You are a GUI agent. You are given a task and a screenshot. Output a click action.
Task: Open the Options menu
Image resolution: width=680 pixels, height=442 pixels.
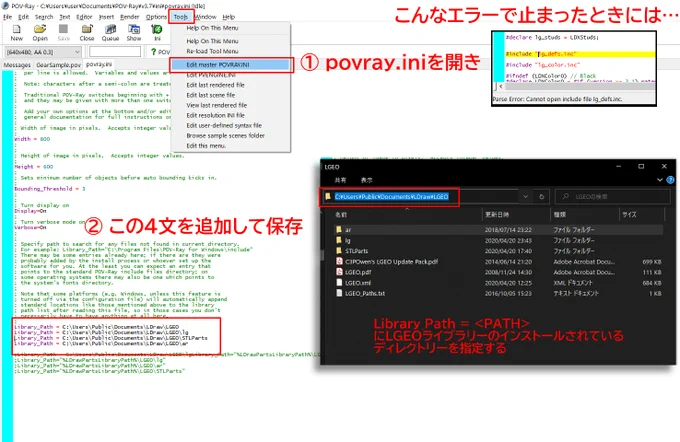(x=156, y=17)
